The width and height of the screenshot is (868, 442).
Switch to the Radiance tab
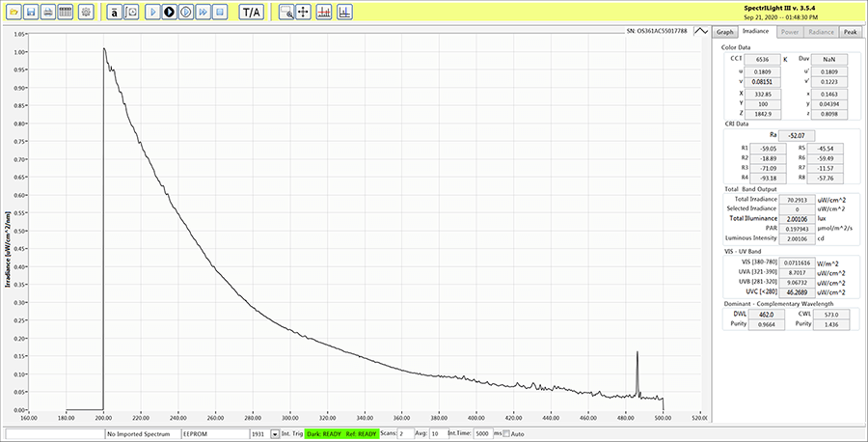(821, 32)
